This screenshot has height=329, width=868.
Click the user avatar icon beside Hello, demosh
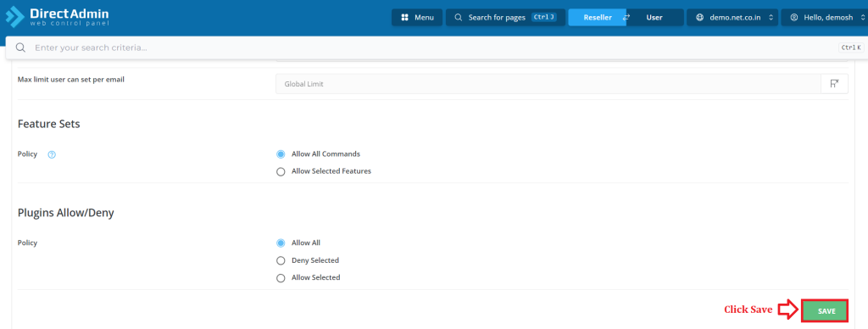click(793, 18)
